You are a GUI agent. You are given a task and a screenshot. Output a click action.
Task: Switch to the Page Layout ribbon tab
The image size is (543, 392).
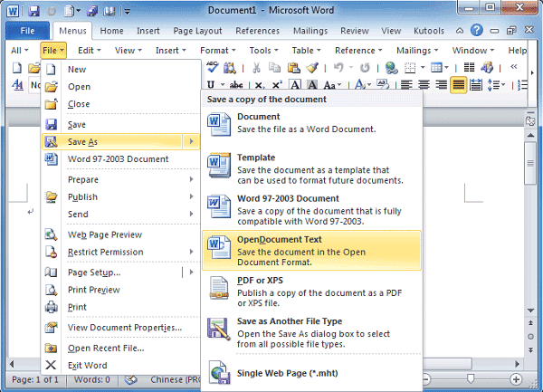coord(197,31)
